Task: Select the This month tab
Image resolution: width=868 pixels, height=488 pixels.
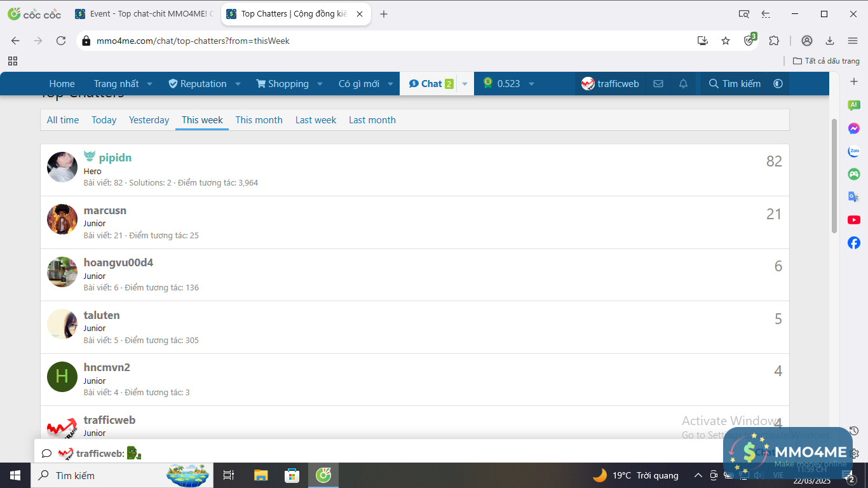Action: 259,119
